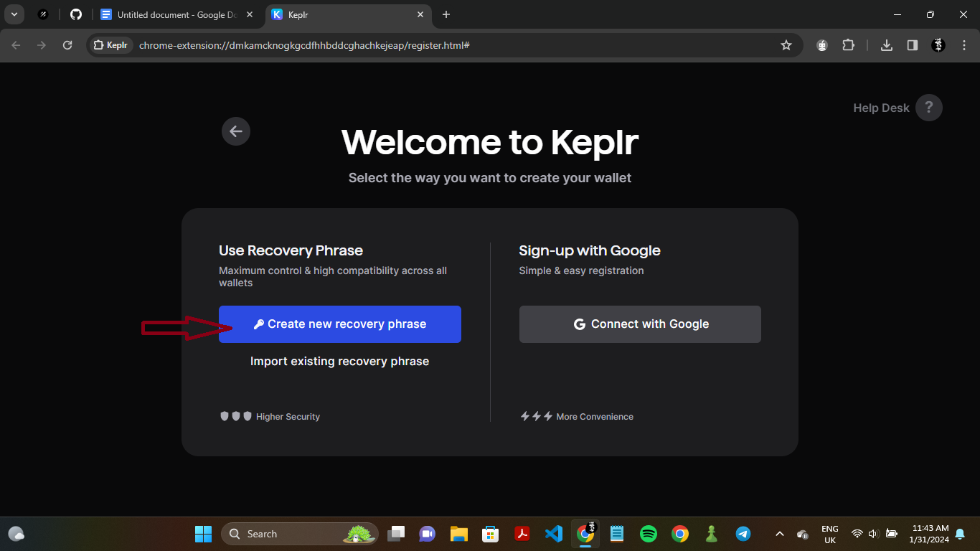Open the ENG UK language switcher
Image resolution: width=980 pixels, height=551 pixels.
pyautogui.click(x=830, y=534)
